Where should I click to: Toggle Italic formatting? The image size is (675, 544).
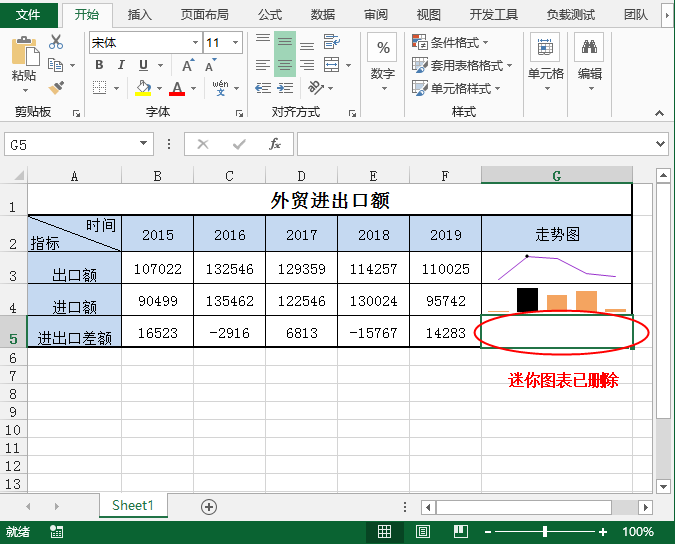121,65
